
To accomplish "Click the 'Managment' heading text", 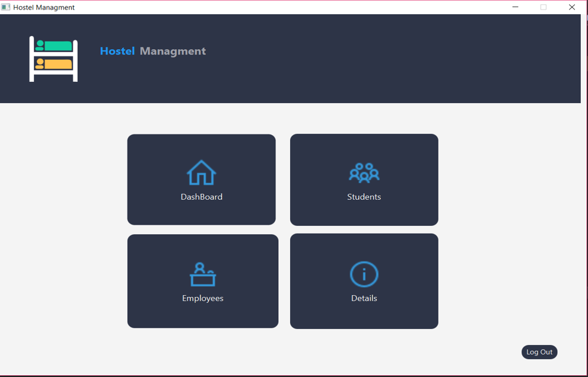I will coord(173,51).
